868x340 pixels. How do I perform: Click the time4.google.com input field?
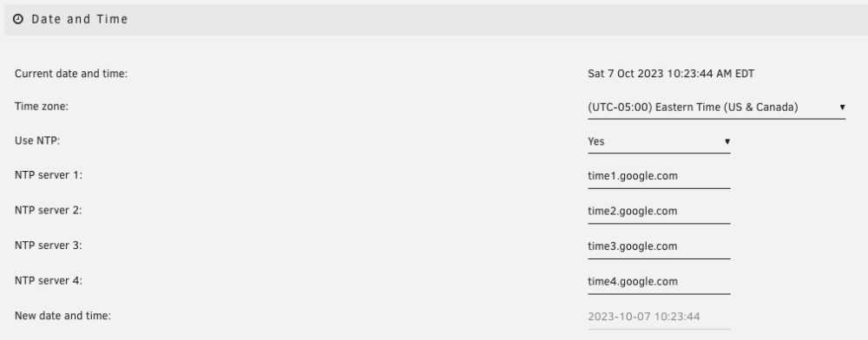(659, 282)
